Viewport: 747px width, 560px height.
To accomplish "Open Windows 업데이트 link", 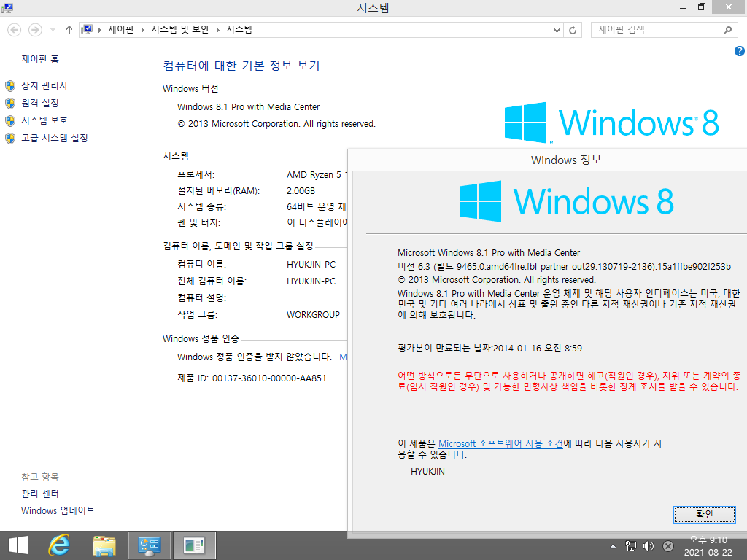I will point(58,510).
